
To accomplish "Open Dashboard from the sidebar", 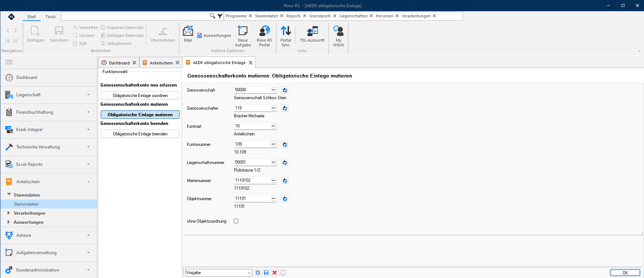I will (49, 77).
